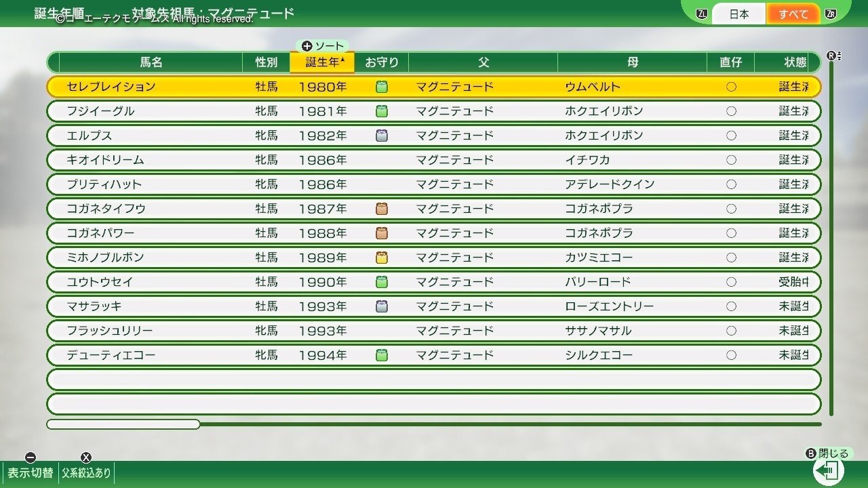Click the orange charm icon for コガネタイフウ
Screen dimensions: 868x488
381,208
